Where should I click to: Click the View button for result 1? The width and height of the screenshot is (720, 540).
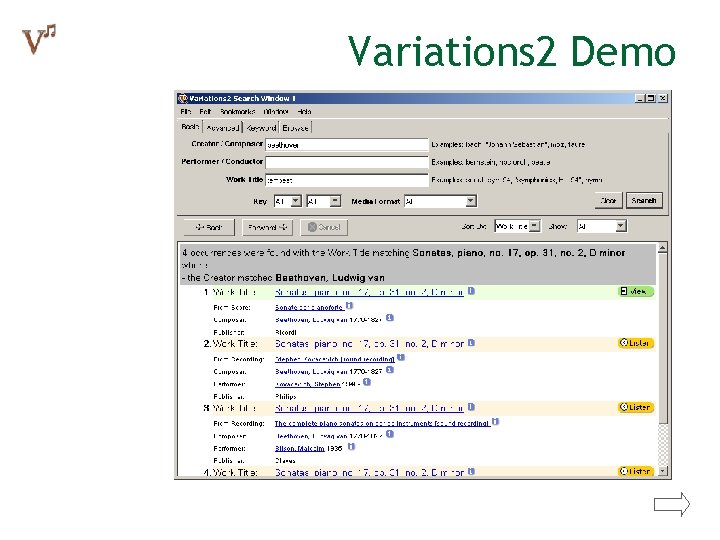tap(636, 292)
